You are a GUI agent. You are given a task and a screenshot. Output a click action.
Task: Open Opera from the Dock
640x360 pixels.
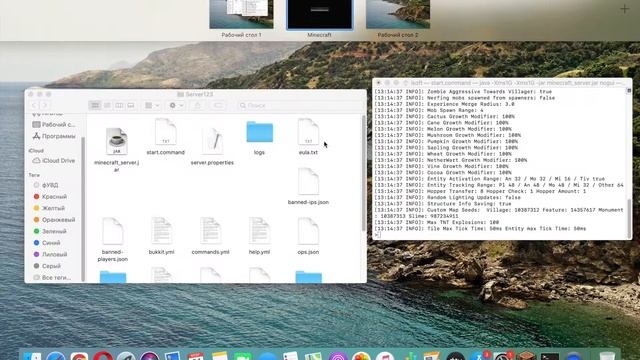pos(102,355)
